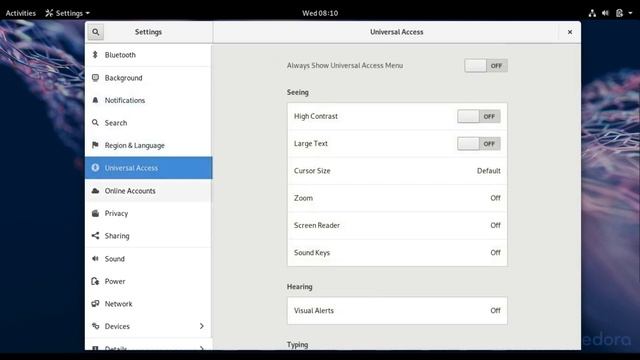Click the Hearing section heading
Image resolution: width=640 pixels, height=360 pixels.
click(x=300, y=287)
